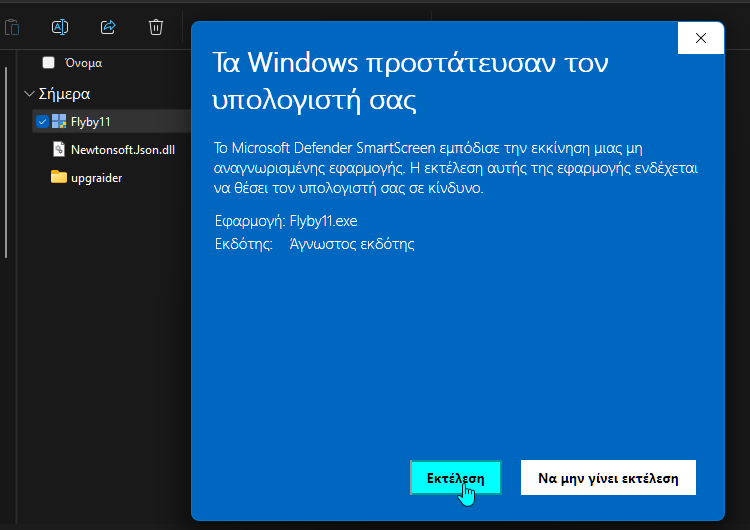Select the upgraider folder name

tap(97, 178)
